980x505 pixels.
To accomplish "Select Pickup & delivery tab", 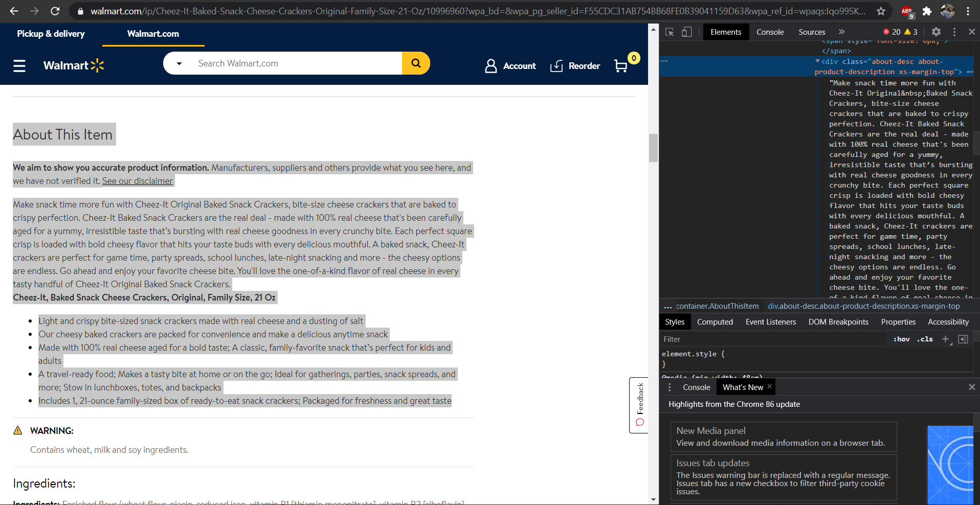I will 51,34.
